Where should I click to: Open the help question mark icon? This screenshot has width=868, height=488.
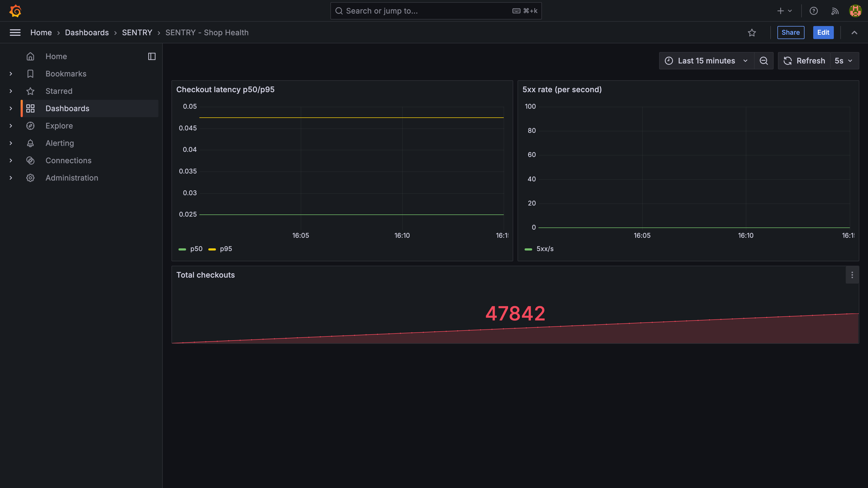[813, 11]
